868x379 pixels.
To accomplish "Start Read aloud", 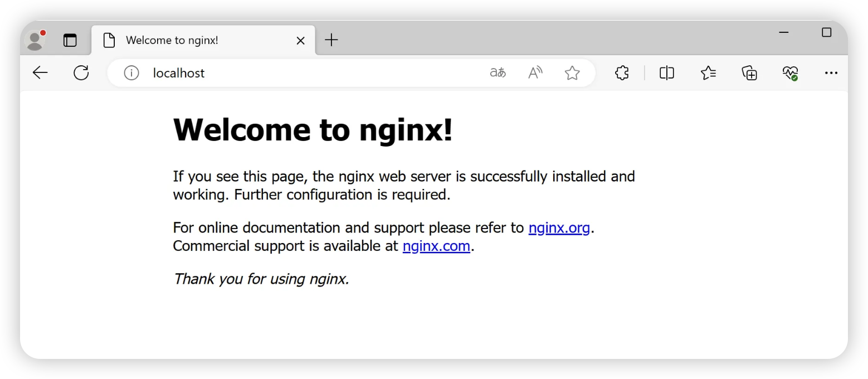I will coord(535,73).
